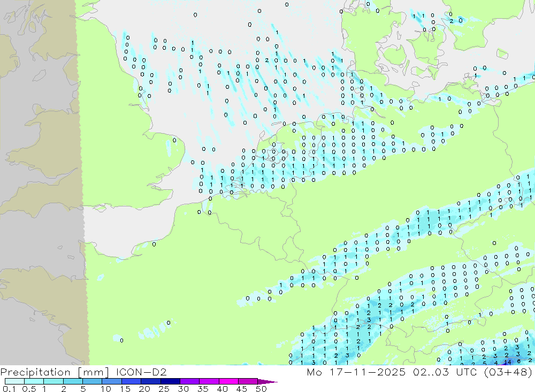Screen dimensions: 535x392
Task: Click the '17-11-2025' date text
Action: pyautogui.click(x=368, y=372)
